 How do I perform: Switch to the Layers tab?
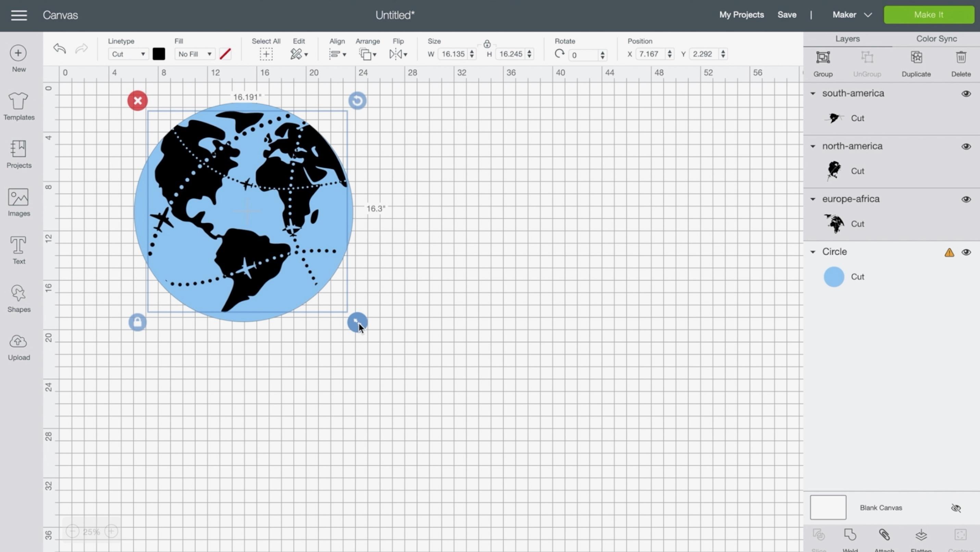point(847,38)
